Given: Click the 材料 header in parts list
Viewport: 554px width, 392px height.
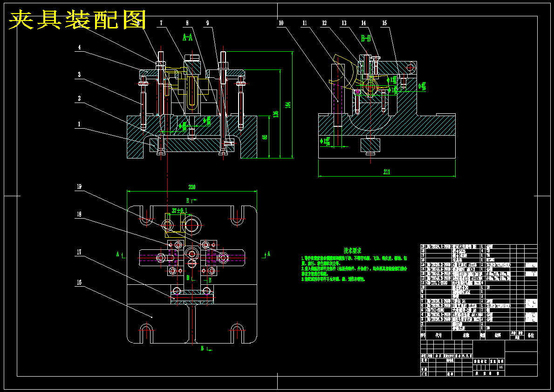Looking at the screenshot, I should point(498,335).
